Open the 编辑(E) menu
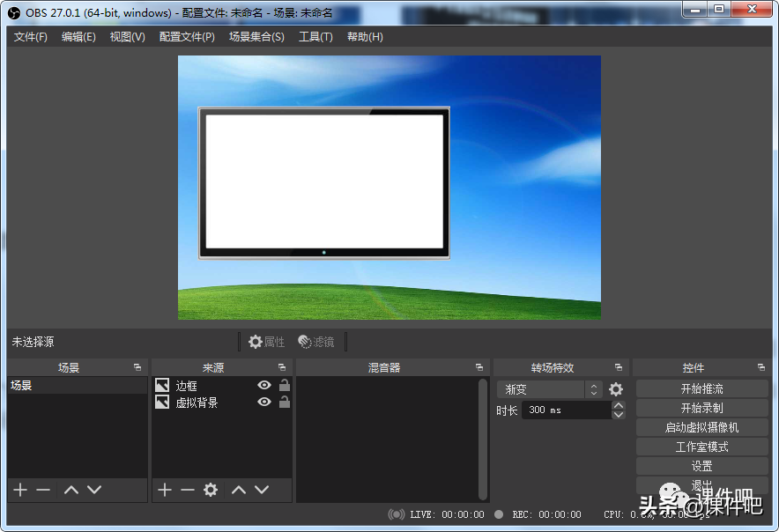779x532 pixels. [x=78, y=37]
